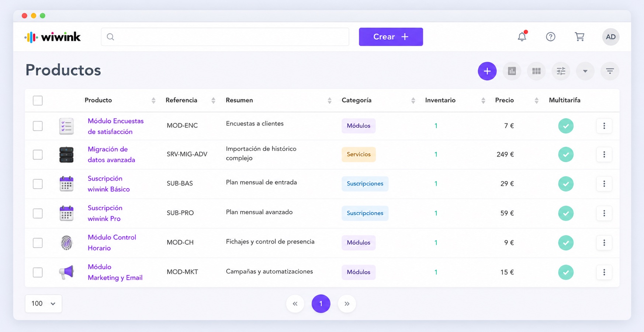Go to the next page

tap(347, 304)
